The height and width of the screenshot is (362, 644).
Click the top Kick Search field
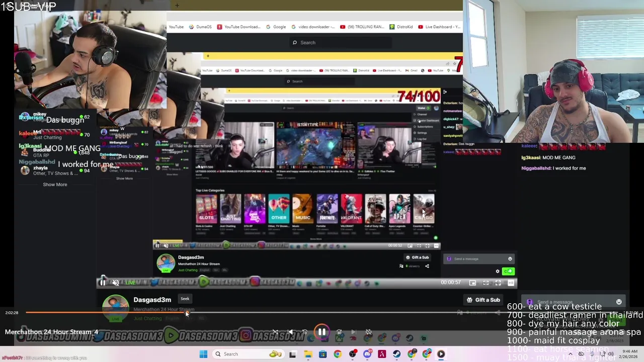coord(340,43)
